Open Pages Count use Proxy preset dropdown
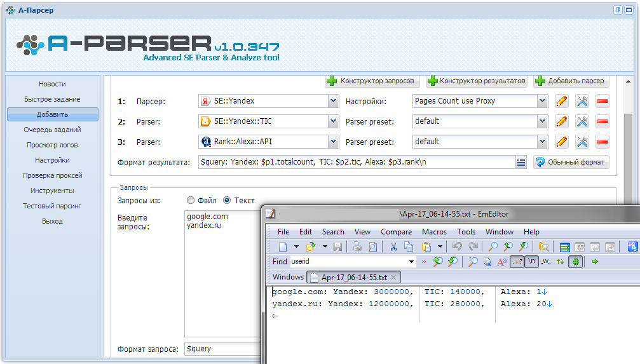The width and height of the screenshot is (640, 364). tap(542, 101)
